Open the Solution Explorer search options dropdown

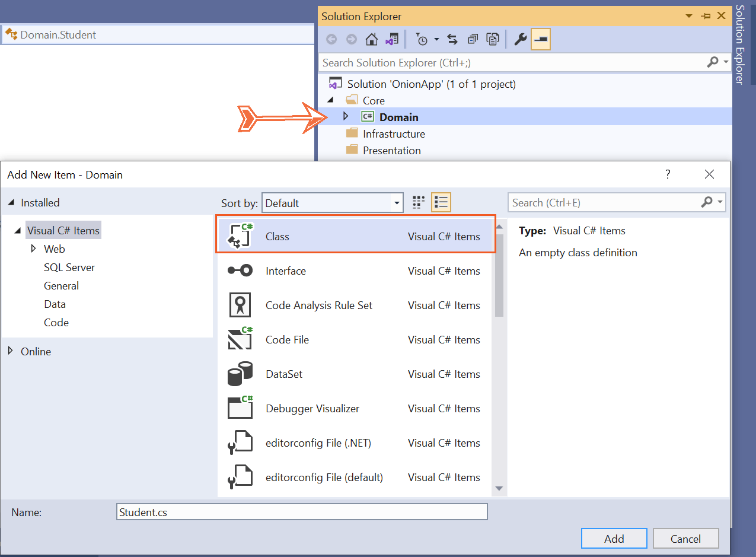(x=726, y=62)
